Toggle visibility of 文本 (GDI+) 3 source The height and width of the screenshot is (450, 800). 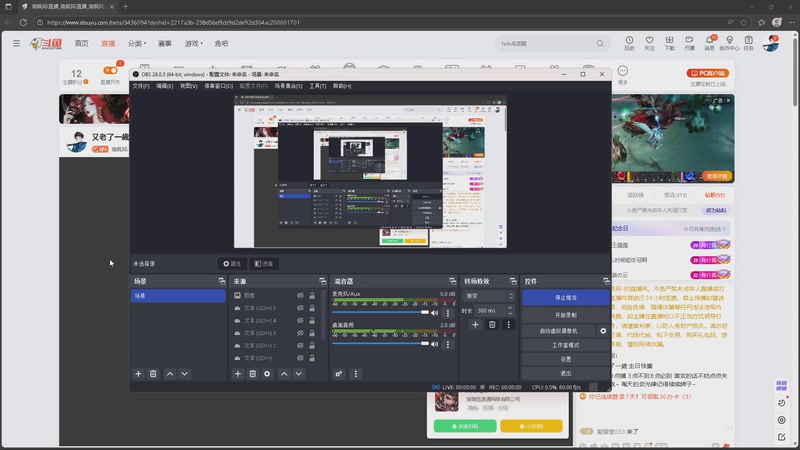[x=300, y=333]
